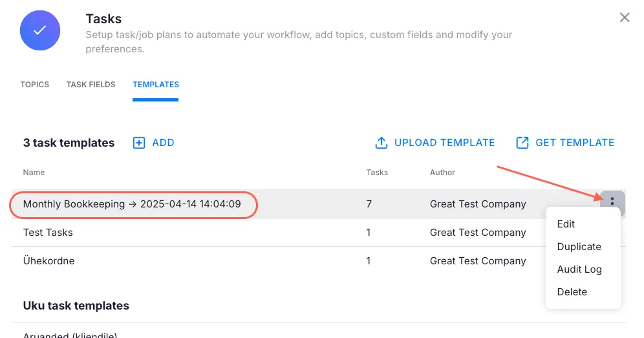This screenshot has width=644, height=338.
Task: Choose Delete from the context menu
Action: tap(572, 292)
